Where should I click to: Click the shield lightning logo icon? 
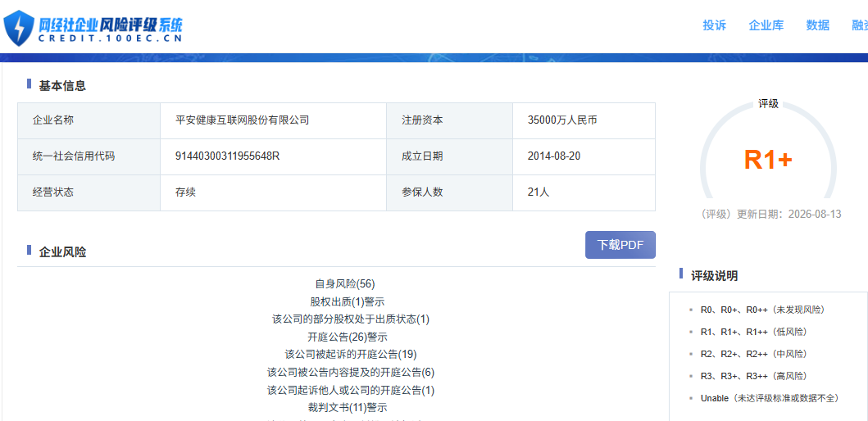[x=18, y=28]
